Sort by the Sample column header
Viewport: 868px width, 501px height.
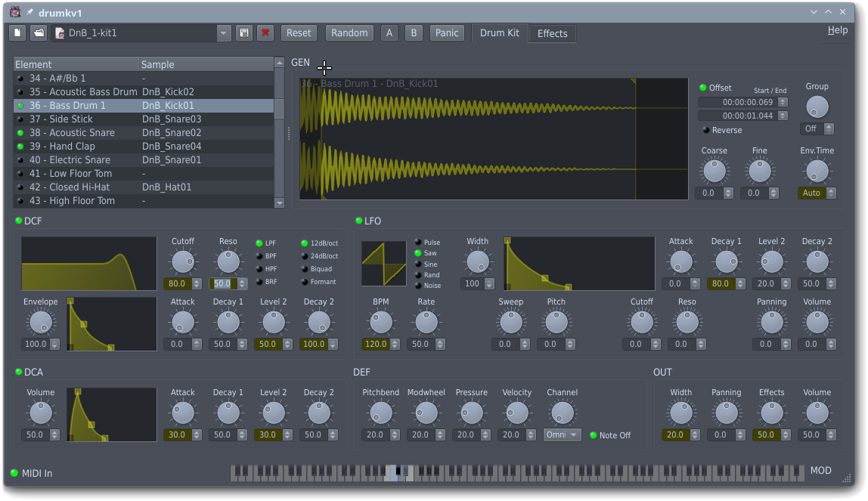[x=206, y=64]
